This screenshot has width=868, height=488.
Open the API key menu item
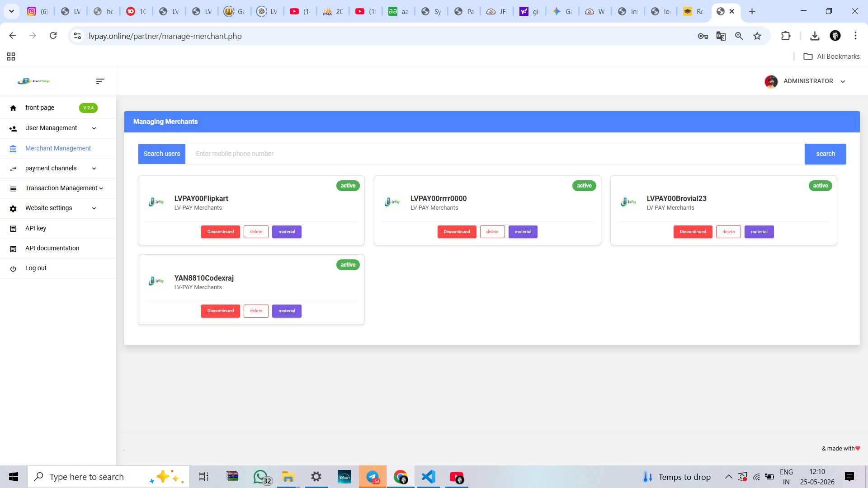(x=58, y=229)
